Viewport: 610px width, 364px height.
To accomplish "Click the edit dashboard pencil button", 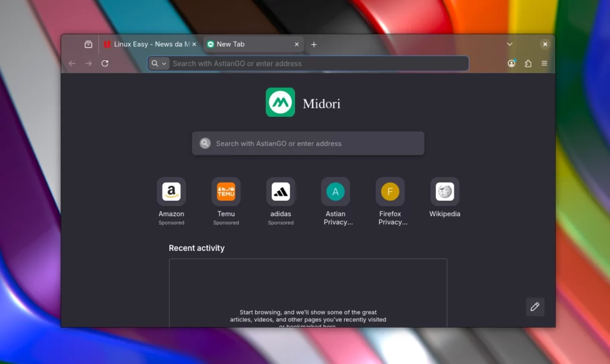I will point(534,307).
